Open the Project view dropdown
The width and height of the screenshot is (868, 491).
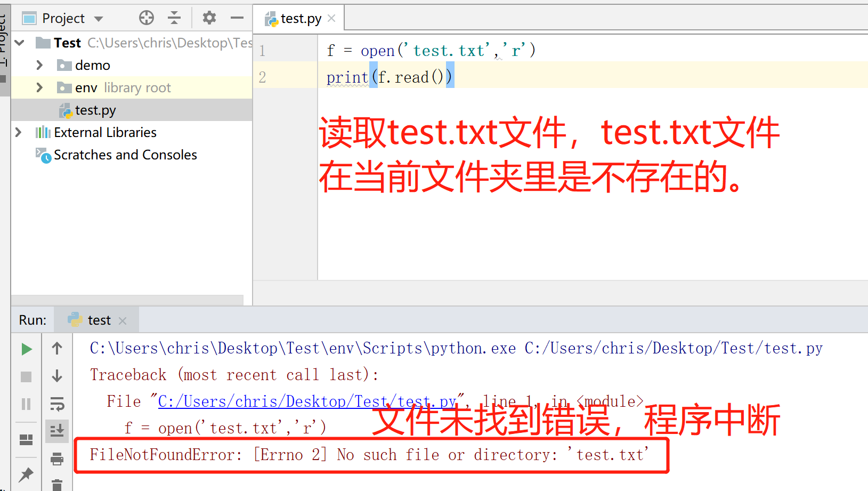pos(99,19)
